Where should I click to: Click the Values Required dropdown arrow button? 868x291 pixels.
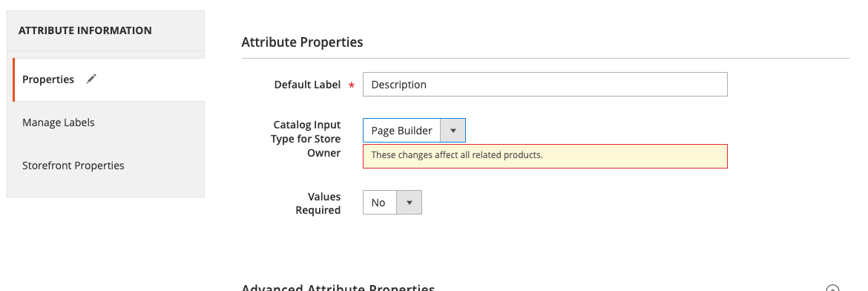tap(409, 203)
